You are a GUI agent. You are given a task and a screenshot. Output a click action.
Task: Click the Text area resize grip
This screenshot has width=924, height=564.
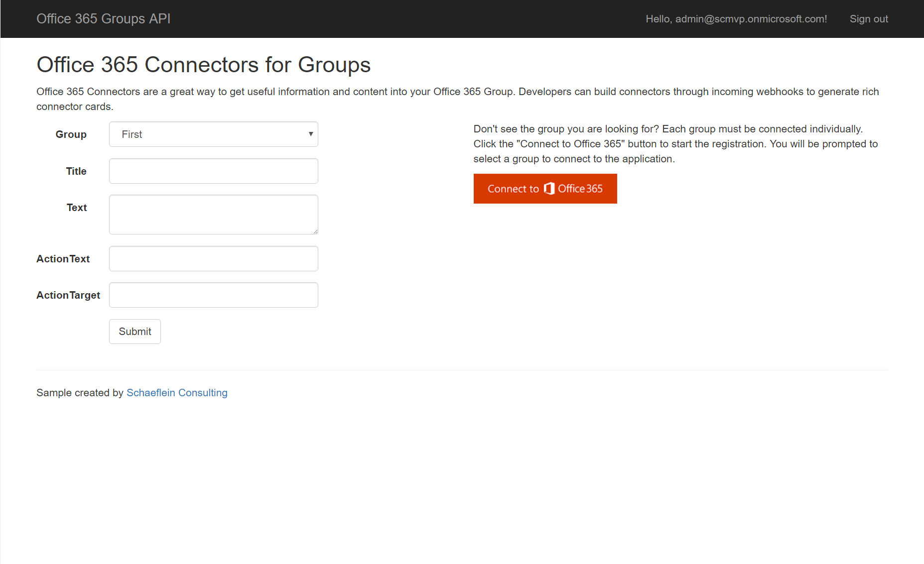tap(315, 231)
